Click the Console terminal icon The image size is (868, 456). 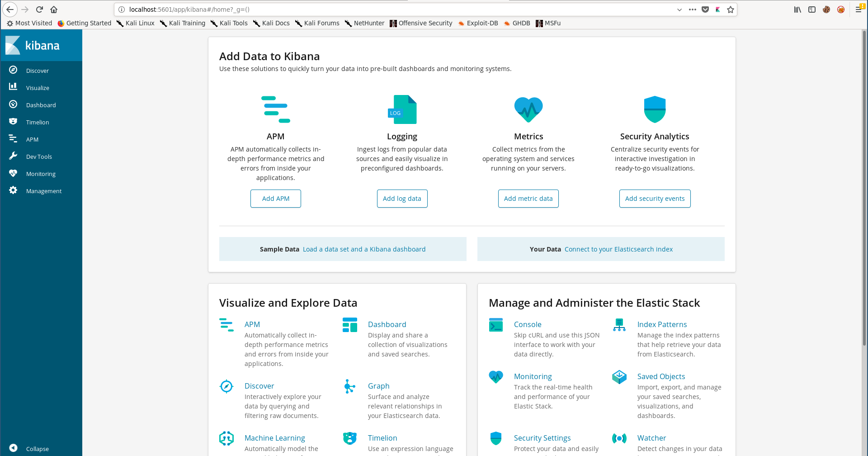(x=495, y=325)
